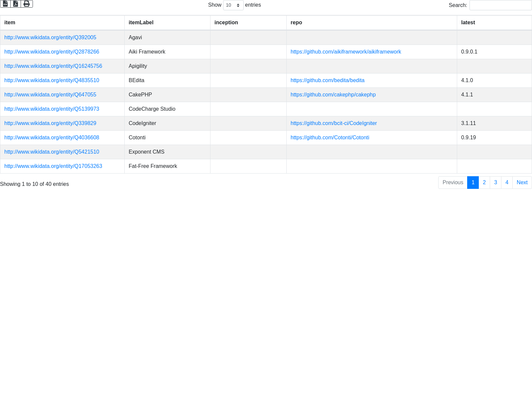
Task: Sort by the latest column header
Action: pos(468,23)
